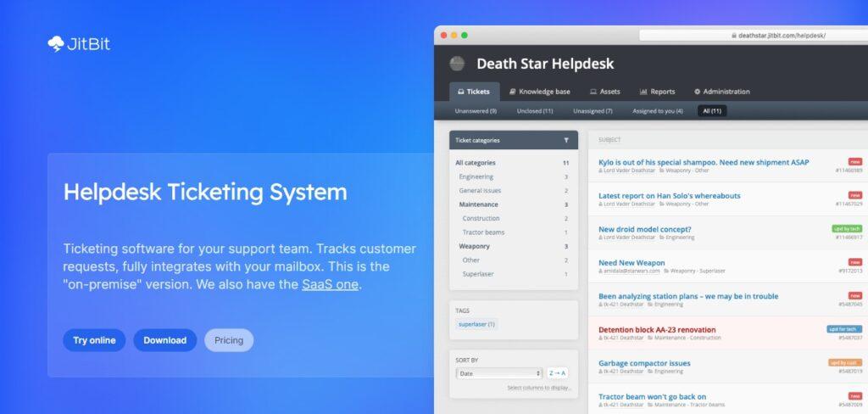The width and height of the screenshot is (868, 414).
Task: Click the Download button
Action: coord(165,340)
